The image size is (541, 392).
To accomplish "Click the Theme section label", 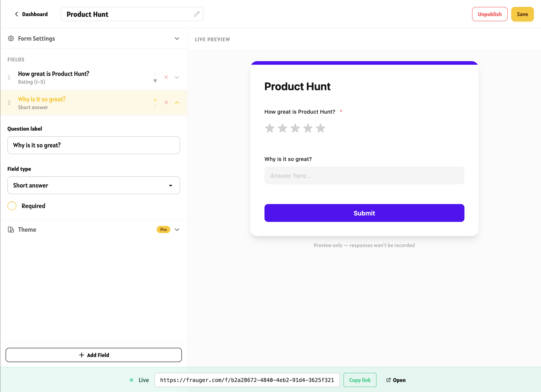I will pos(27,229).
